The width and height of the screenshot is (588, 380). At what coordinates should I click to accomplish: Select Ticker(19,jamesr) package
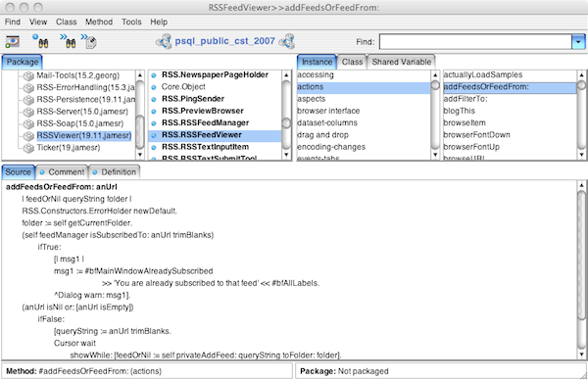coord(69,148)
